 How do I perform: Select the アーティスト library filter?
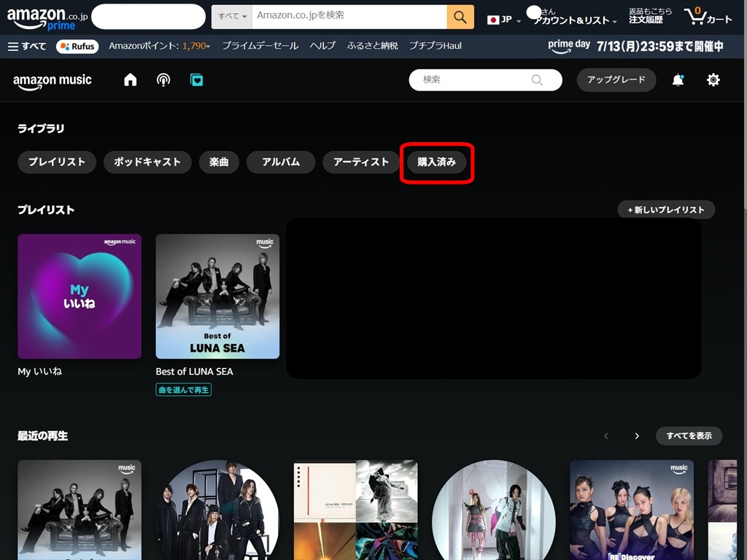[361, 162]
